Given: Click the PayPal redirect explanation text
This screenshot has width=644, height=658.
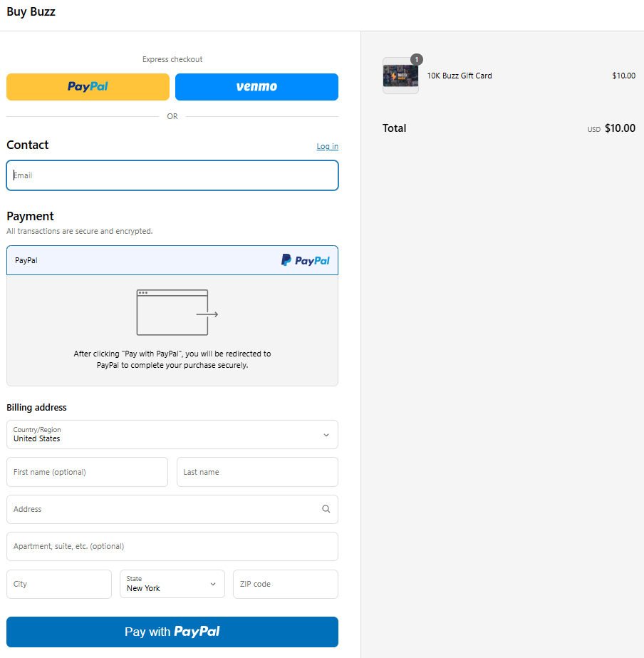Looking at the screenshot, I should (x=172, y=359).
